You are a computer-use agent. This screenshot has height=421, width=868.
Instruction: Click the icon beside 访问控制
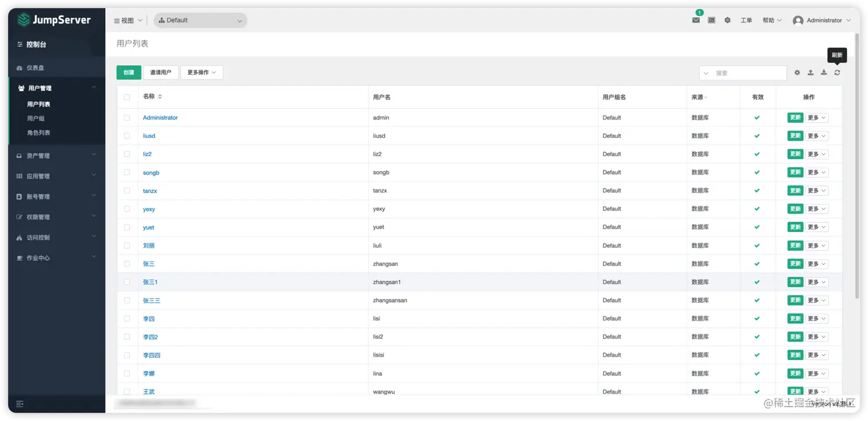click(x=20, y=237)
